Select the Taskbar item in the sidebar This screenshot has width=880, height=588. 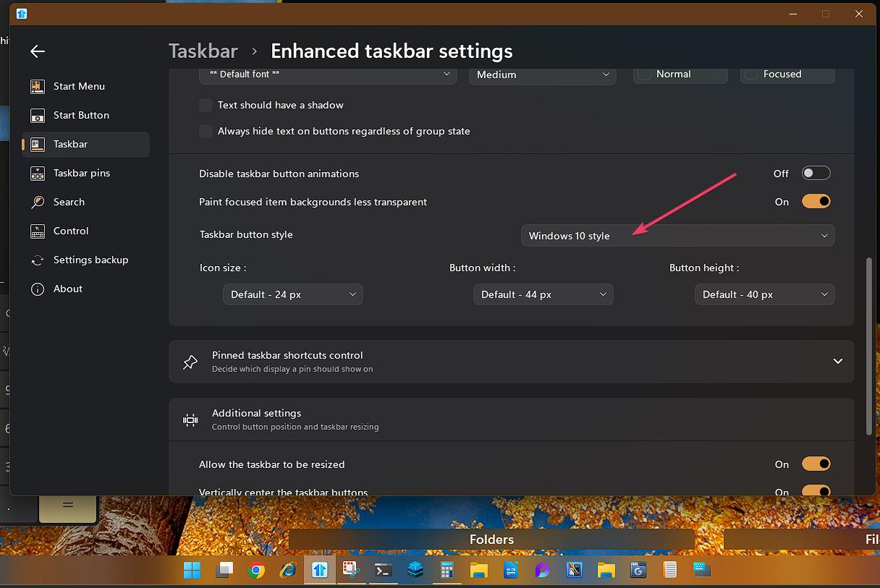tap(70, 144)
